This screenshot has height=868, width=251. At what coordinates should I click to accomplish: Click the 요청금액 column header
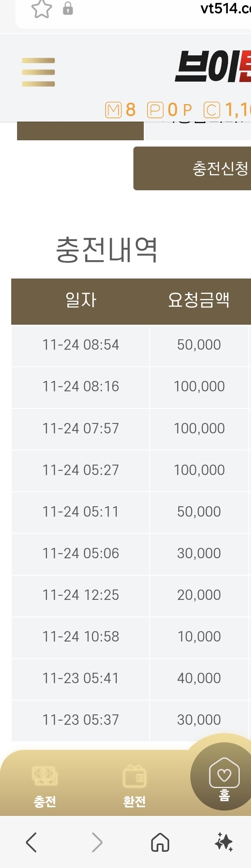pyautogui.click(x=199, y=300)
